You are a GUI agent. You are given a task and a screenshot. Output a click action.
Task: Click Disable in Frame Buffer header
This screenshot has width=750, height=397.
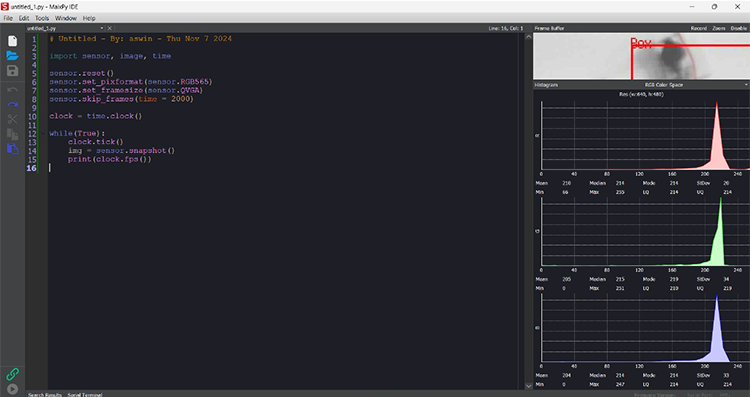click(x=739, y=28)
